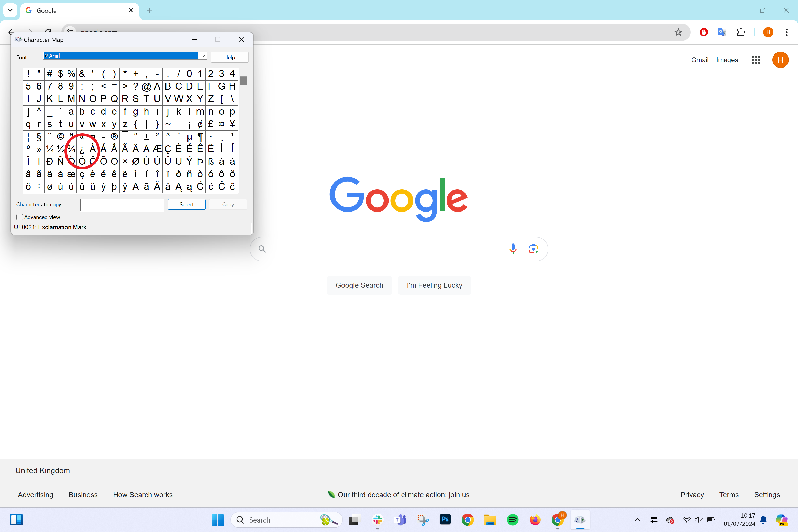This screenshot has height=532, width=798.
Task: Open the Extensions puzzle icon
Action: [741, 32]
